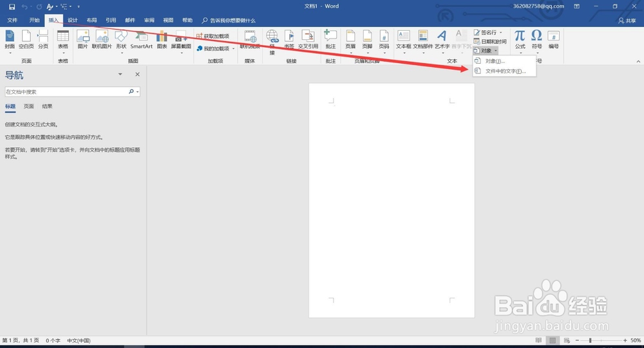This screenshot has width=644, height=348.
Task: Open the Footer (页脚) options
Action: pos(367,41)
